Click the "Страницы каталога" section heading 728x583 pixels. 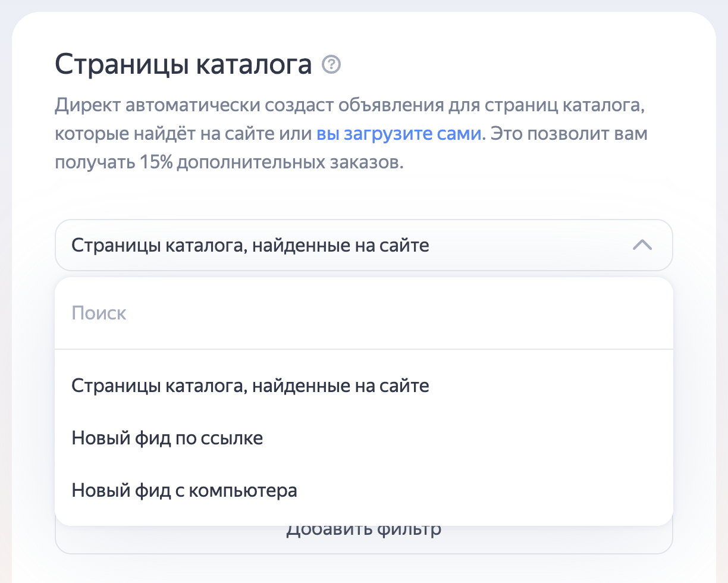point(183,65)
